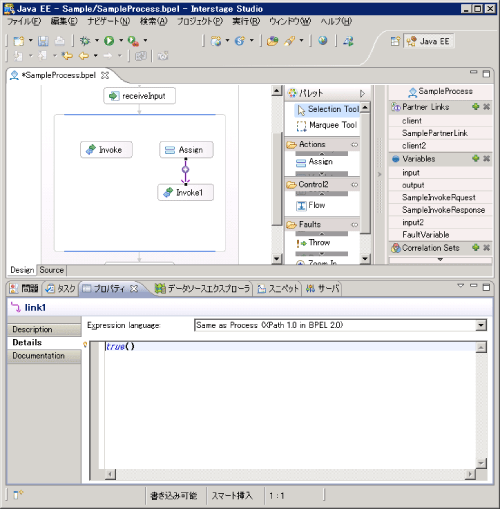The width and height of the screenshot is (500, 509).
Task: Click the yellow back arrow icon
Action: point(83,56)
